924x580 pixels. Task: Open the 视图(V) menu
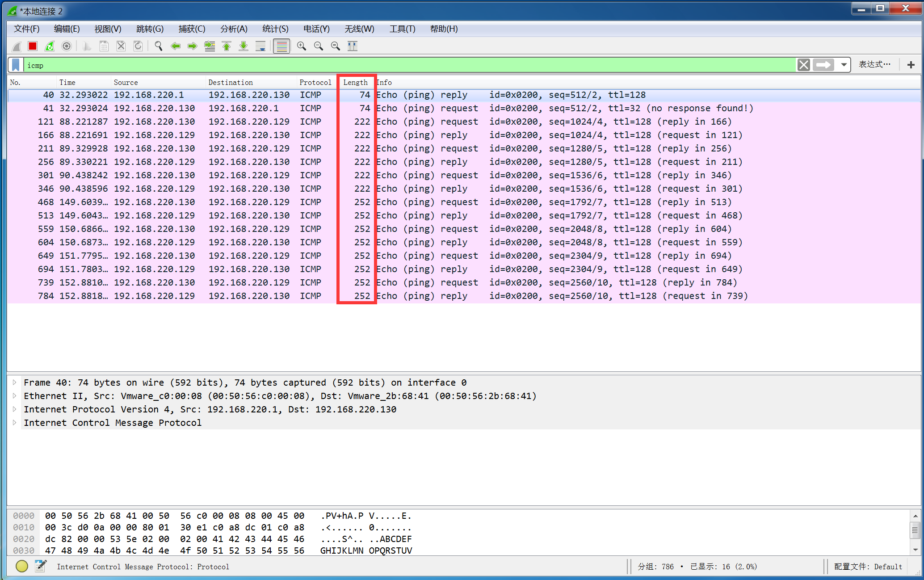[108, 29]
